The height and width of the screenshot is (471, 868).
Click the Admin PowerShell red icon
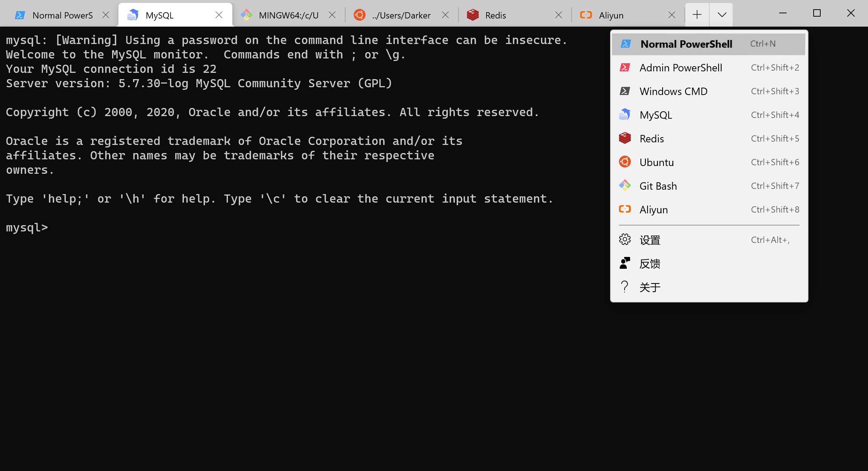pyautogui.click(x=625, y=68)
